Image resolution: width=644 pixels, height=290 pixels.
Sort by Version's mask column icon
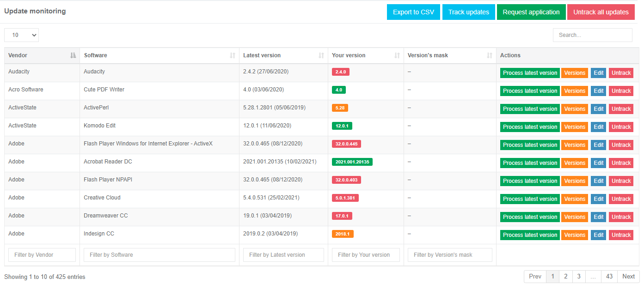point(490,55)
